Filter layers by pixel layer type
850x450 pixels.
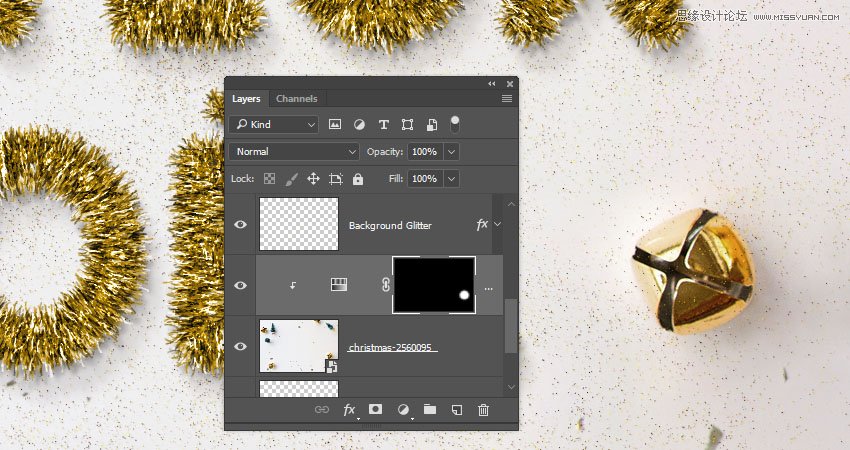click(x=335, y=125)
